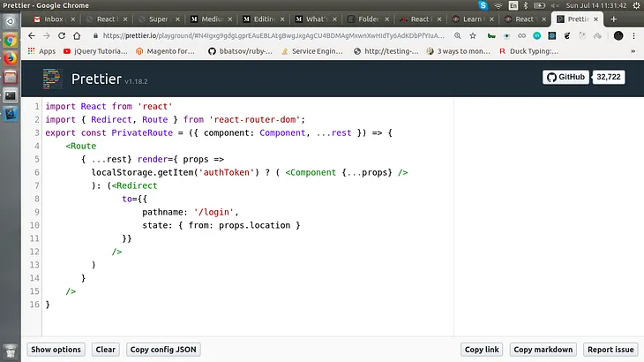Screen dimensions: 644x362
Task: Open Chrome's three-dot menu
Action: coord(633,35)
